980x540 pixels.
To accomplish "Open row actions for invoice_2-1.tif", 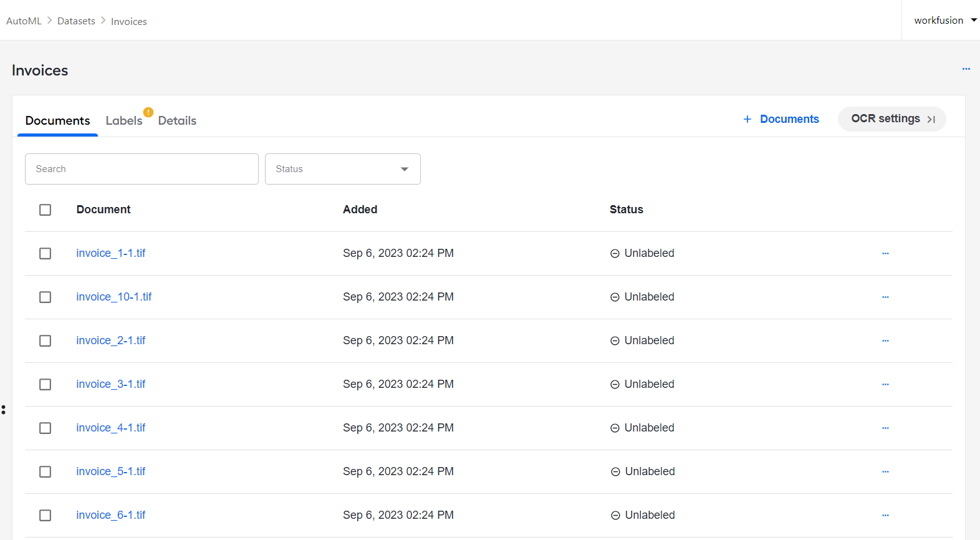I will click(885, 340).
